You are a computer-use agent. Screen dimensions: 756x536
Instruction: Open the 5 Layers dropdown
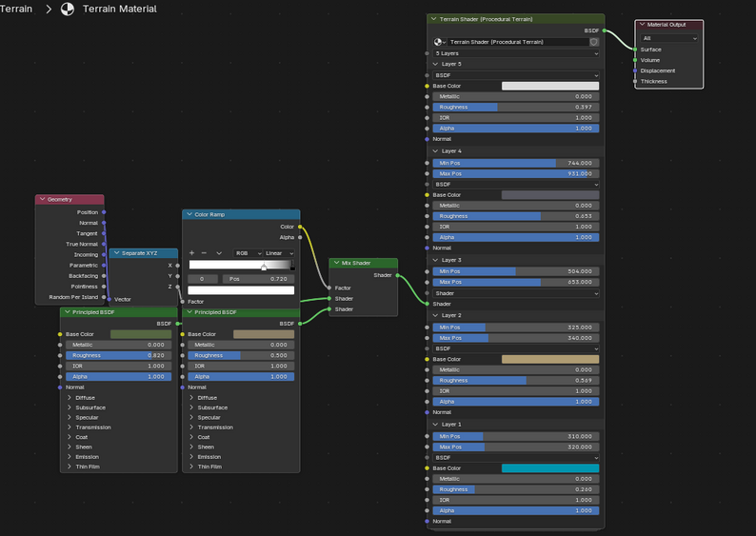tap(516, 53)
